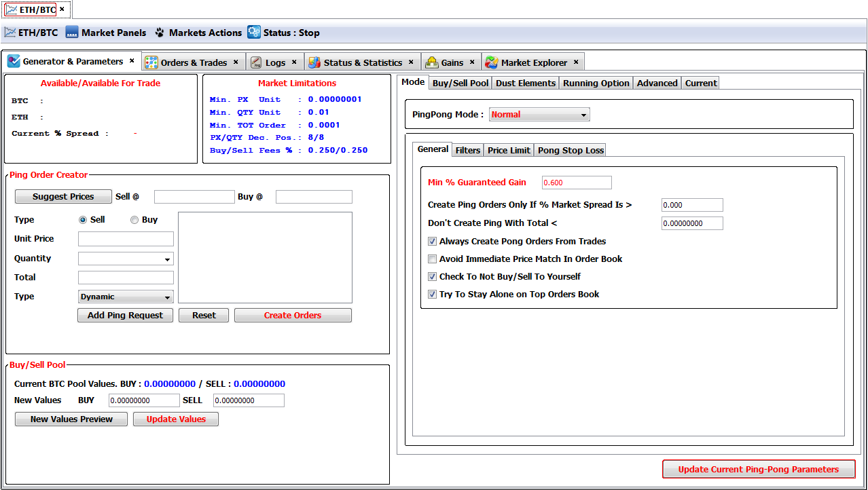This screenshot has width=868, height=490.
Task: Enable Avoid Immediate Price Match checkbox
Action: pos(433,259)
